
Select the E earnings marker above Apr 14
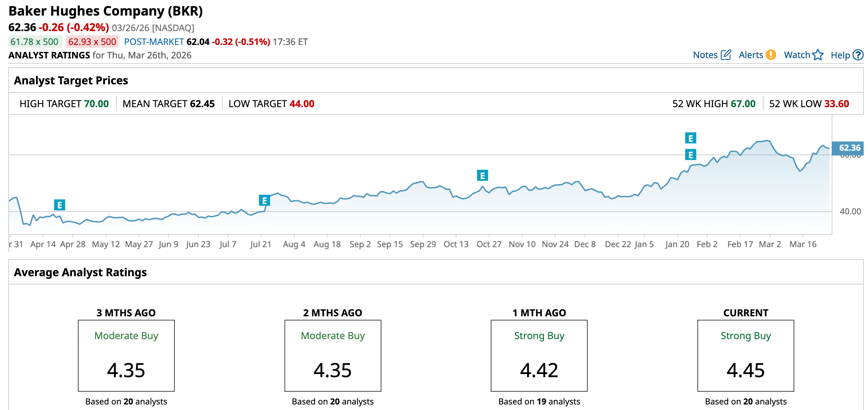[x=60, y=205]
